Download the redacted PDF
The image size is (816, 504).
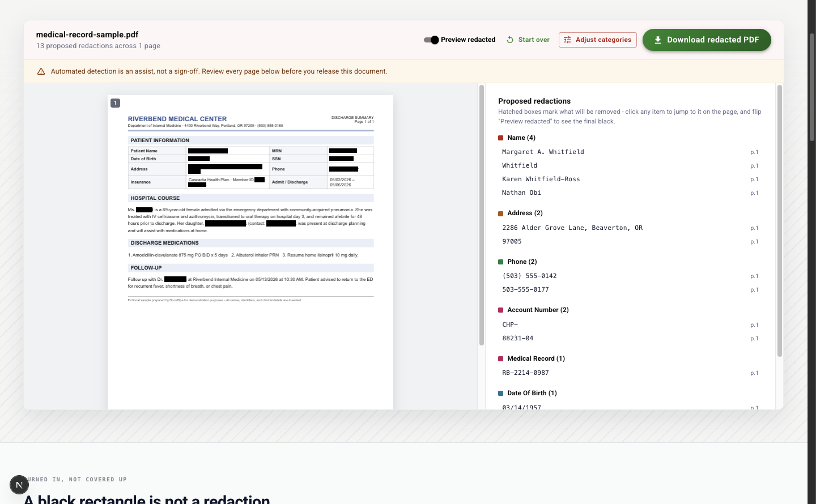[x=707, y=40]
